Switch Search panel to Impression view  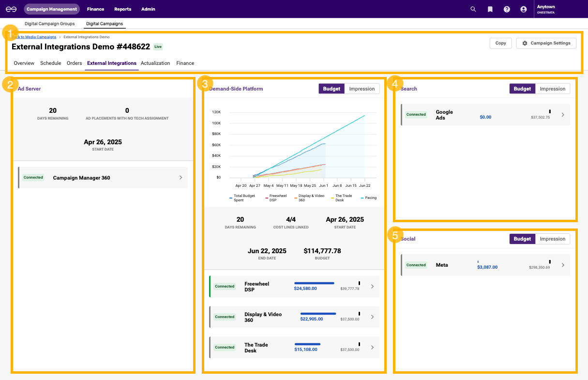pyautogui.click(x=552, y=89)
